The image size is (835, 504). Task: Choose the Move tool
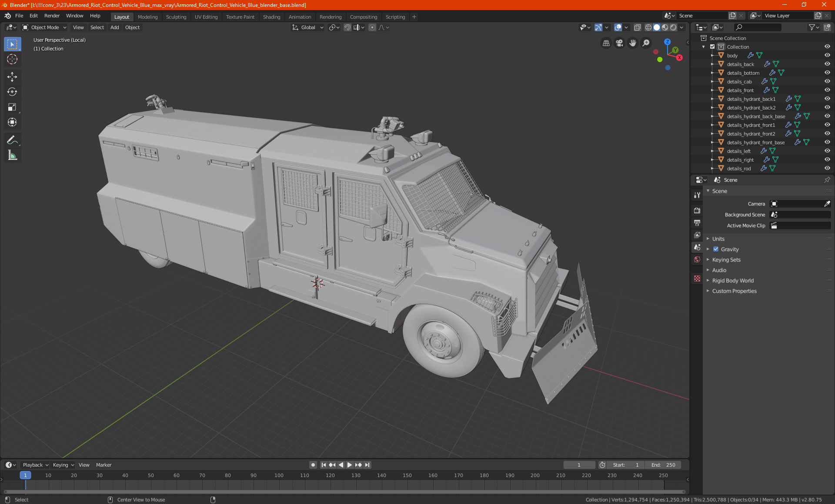click(12, 77)
